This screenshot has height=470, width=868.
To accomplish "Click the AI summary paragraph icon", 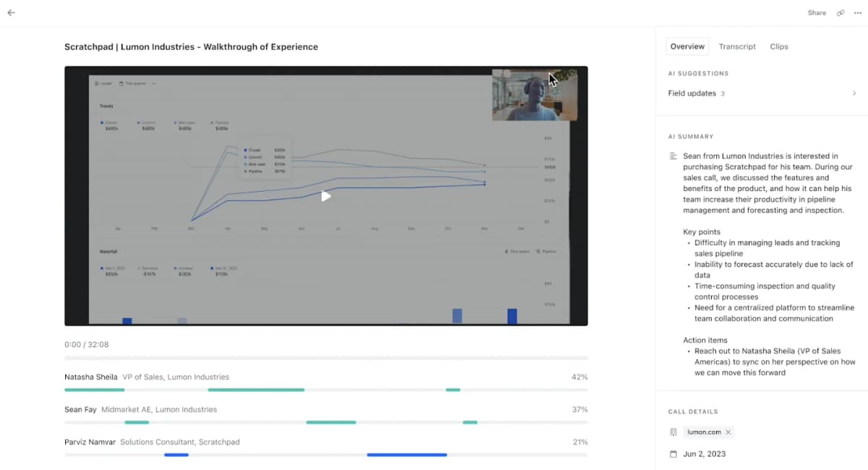I will (673, 156).
